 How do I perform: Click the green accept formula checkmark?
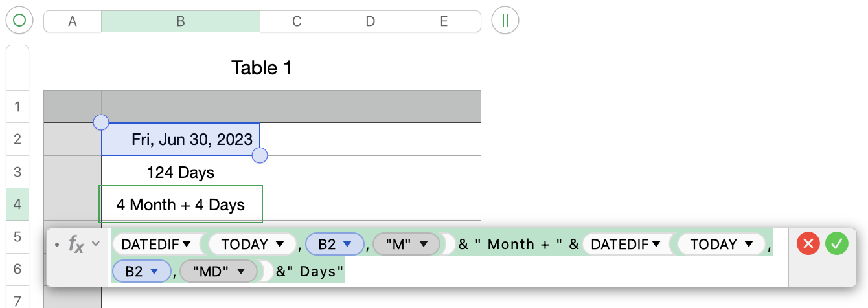click(x=836, y=244)
